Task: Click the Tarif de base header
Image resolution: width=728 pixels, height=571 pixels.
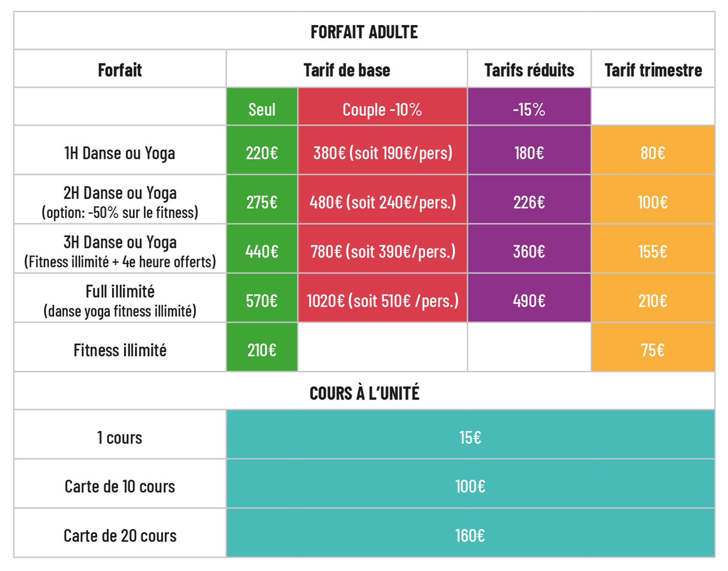Action: click(x=346, y=70)
